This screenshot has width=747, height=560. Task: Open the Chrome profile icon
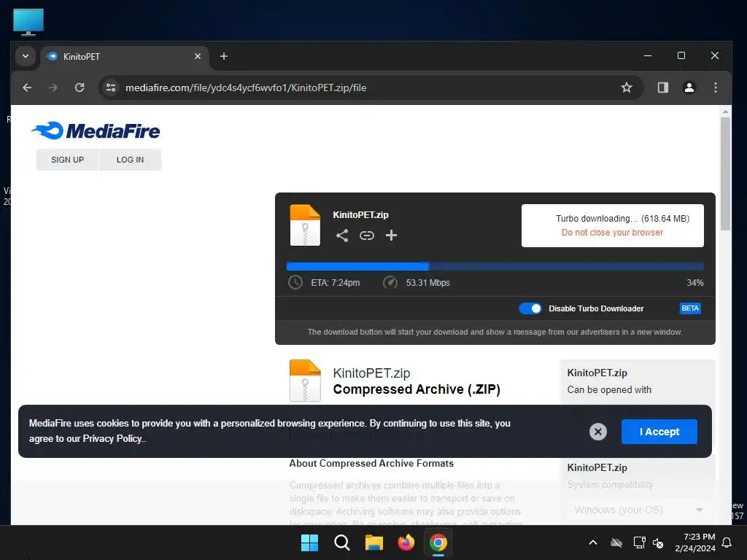coord(689,87)
